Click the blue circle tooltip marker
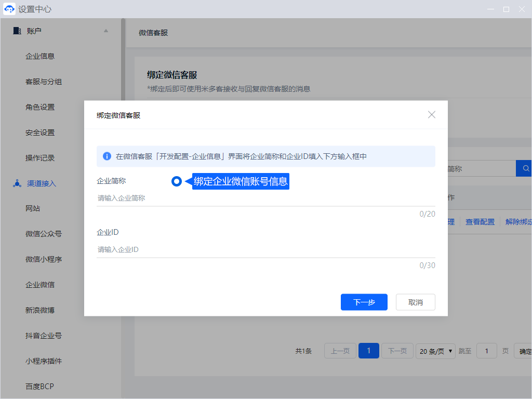532x399 pixels. point(177,181)
